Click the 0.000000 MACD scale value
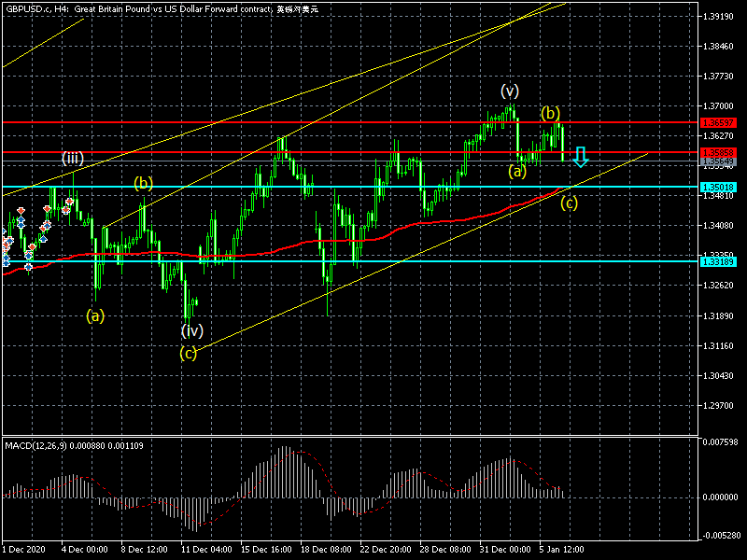This screenshot has height=560, width=747. (x=720, y=497)
